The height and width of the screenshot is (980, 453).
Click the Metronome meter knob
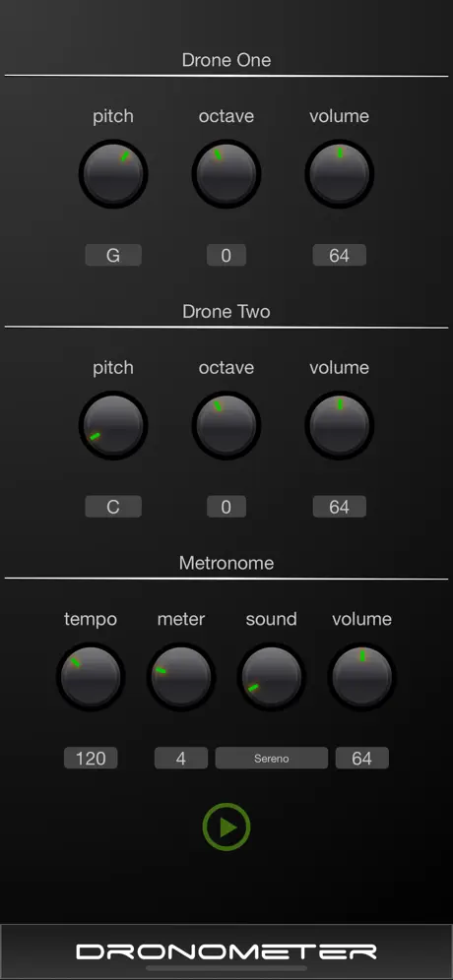coord(181,677)
